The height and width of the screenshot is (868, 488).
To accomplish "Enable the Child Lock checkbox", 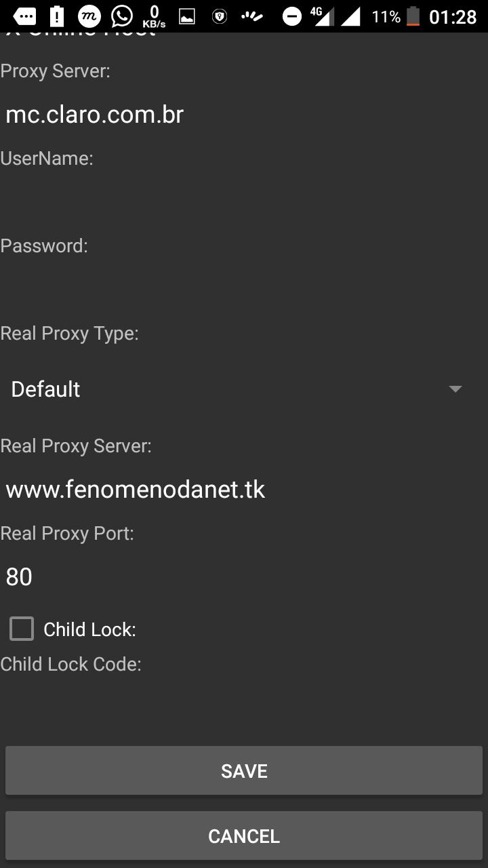I will [22, 629].
